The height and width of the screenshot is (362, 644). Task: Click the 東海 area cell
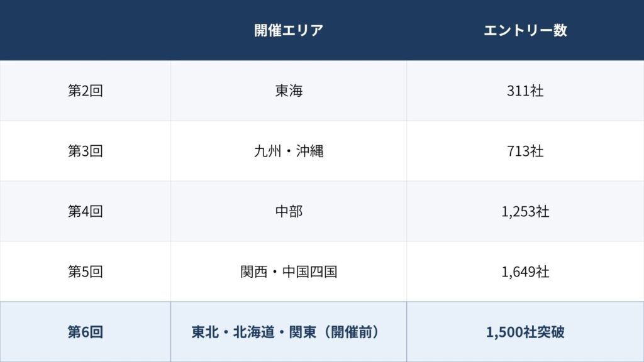point(289,90)
